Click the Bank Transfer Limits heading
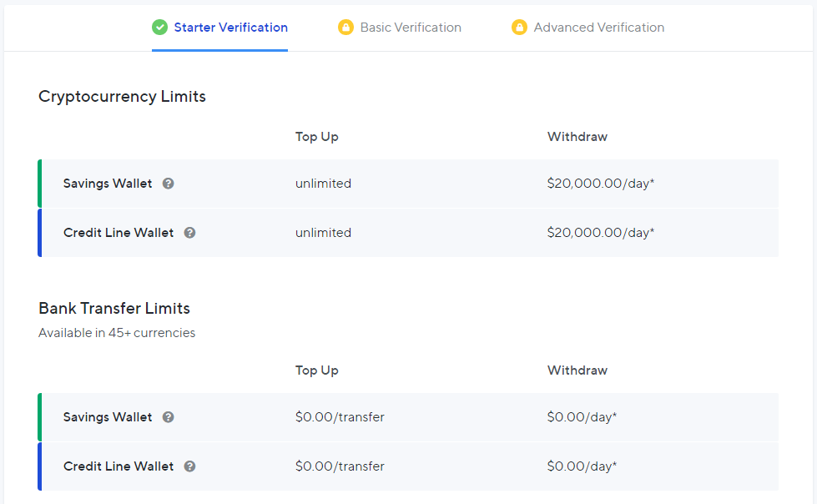 (114, 308)
